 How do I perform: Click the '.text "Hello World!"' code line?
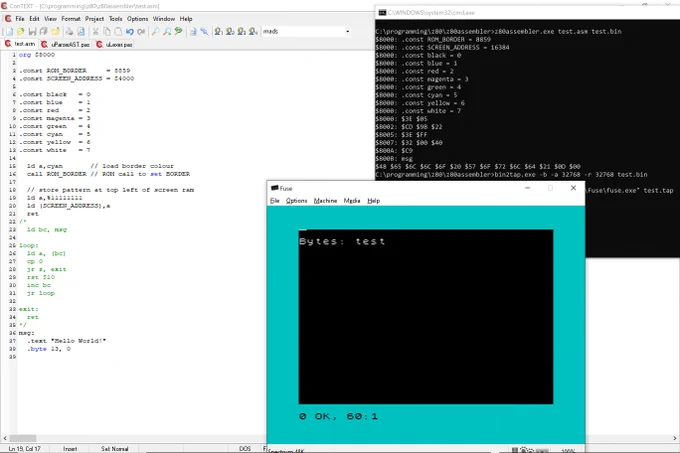pos(66,341)
